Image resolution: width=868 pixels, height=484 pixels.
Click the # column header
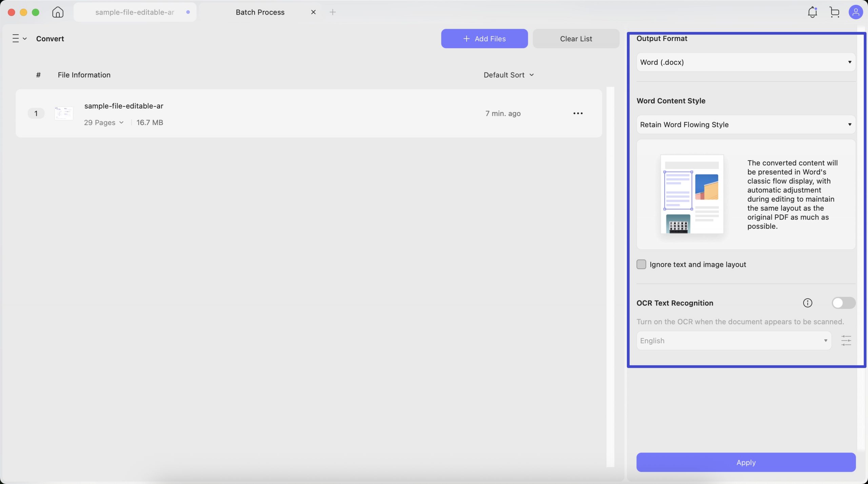pyautogui.click(x=38, y=75)
